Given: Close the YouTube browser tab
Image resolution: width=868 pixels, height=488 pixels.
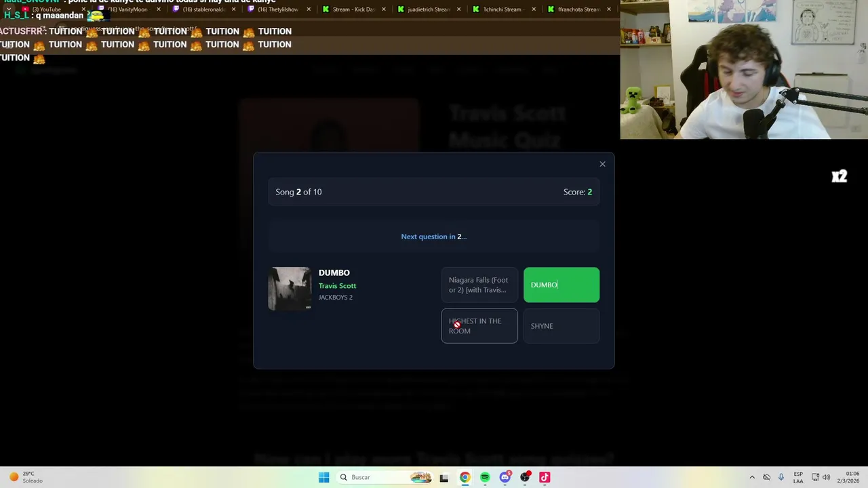Looking at the screenshot, I should (83, 9).
